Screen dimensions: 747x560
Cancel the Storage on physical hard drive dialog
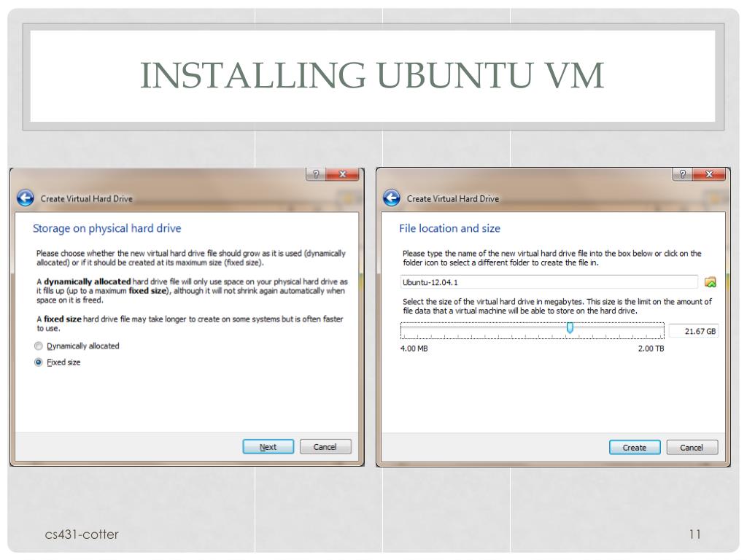point(325,447)
